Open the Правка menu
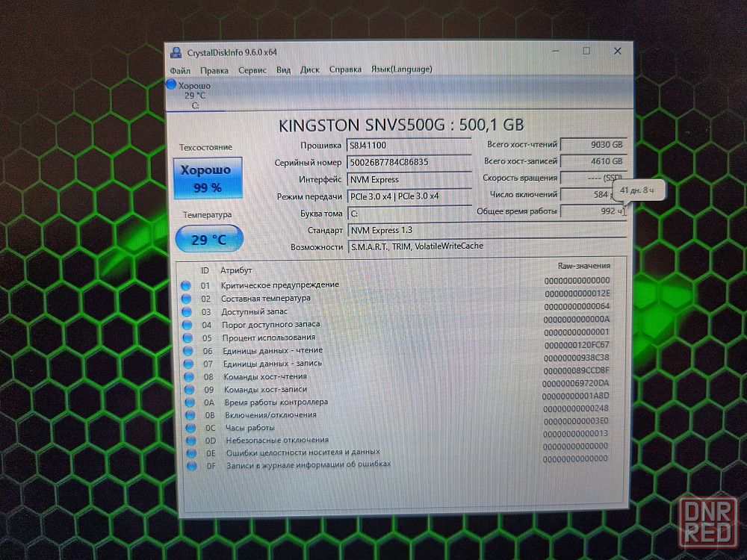The height and width of the screenshot is (560, 747). pyautogui.click(x=214, y=70)
